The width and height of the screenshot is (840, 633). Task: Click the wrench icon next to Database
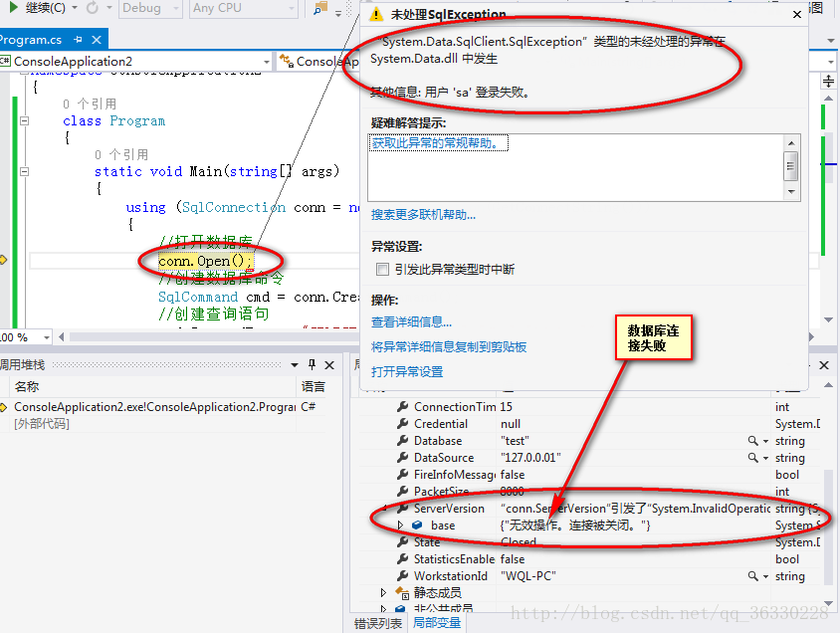click(402, 441)
